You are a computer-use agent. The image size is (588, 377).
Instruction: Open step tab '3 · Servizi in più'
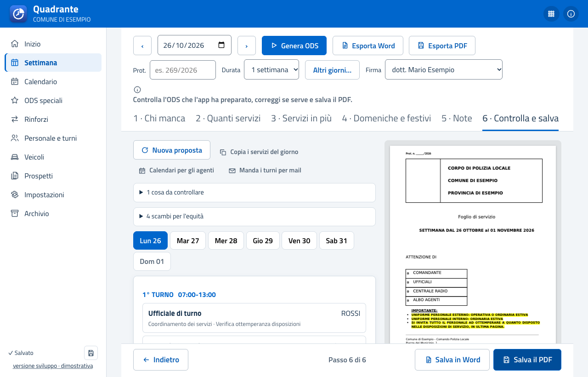(301, 118)
